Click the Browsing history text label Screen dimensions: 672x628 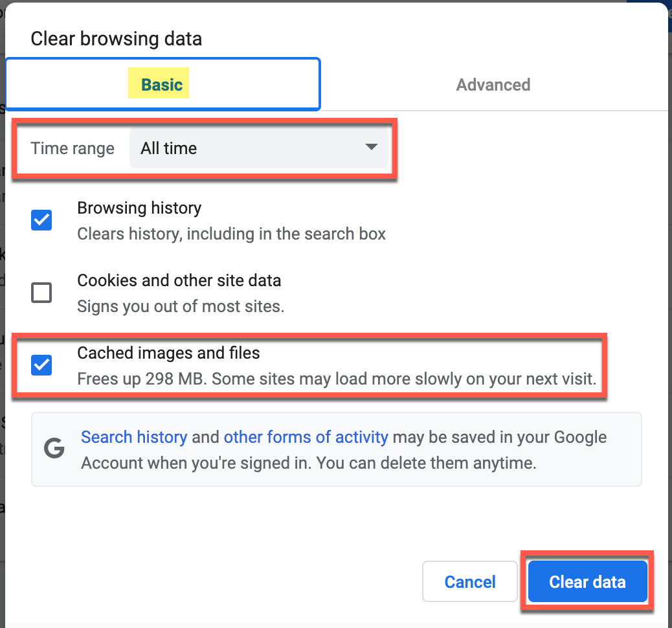pos(139,208)
